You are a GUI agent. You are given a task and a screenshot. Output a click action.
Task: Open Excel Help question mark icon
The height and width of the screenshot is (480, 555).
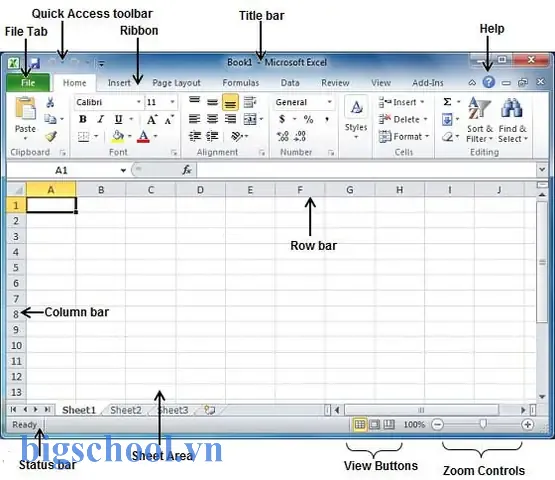tap(488, 82)
